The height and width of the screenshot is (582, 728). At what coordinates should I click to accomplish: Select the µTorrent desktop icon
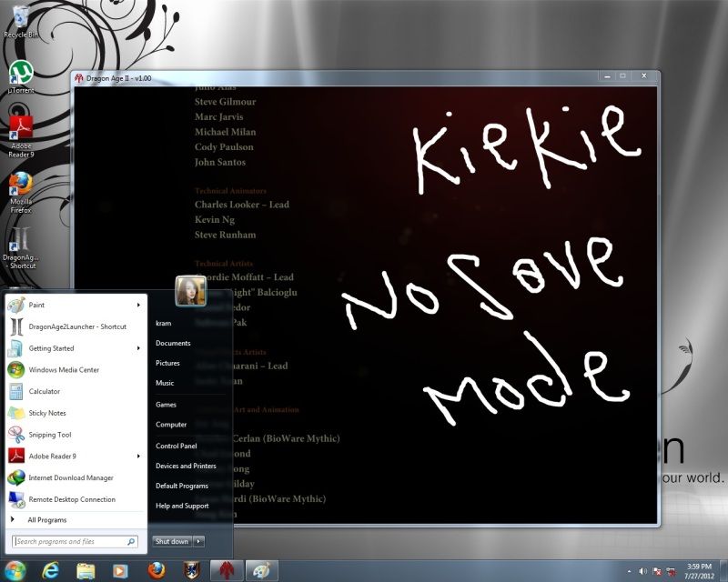click(x=20, y=75)
